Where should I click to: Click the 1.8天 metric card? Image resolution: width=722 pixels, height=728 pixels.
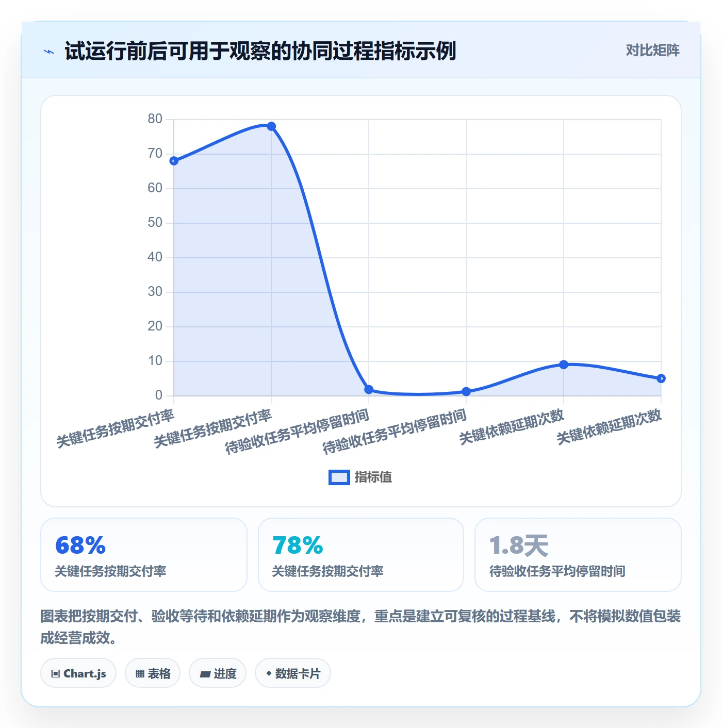578,555
